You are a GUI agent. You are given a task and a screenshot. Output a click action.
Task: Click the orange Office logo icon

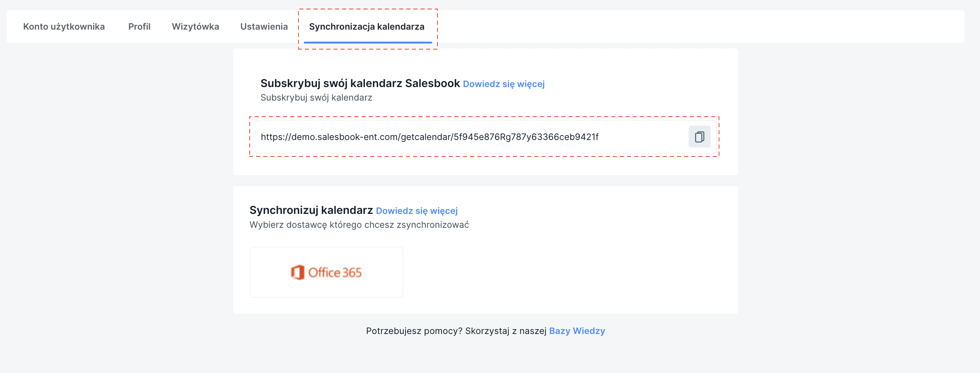pyautogui.click(x=297, y=272)
